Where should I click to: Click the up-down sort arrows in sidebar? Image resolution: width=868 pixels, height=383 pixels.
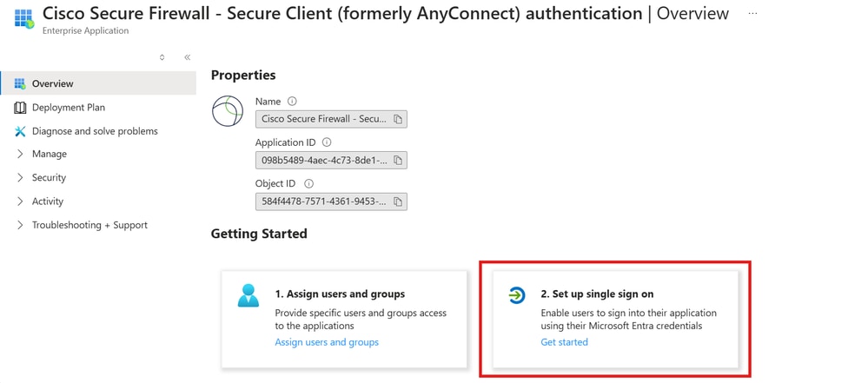[162, 57]
